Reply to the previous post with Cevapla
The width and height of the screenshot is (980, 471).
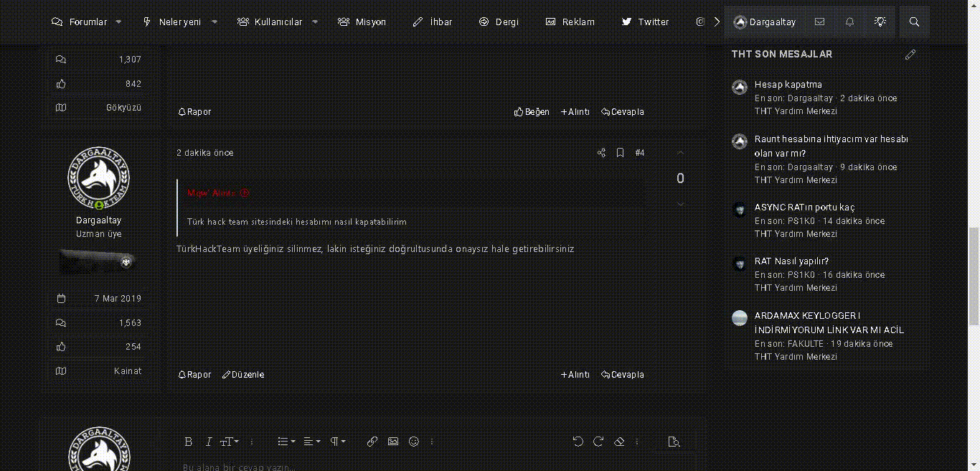coord(623,112)
